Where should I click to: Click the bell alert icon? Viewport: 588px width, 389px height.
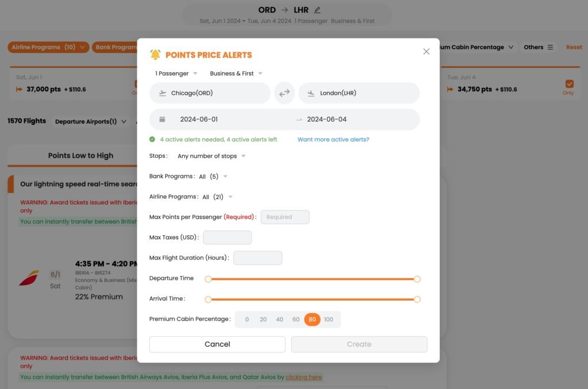tap(155, 55)
